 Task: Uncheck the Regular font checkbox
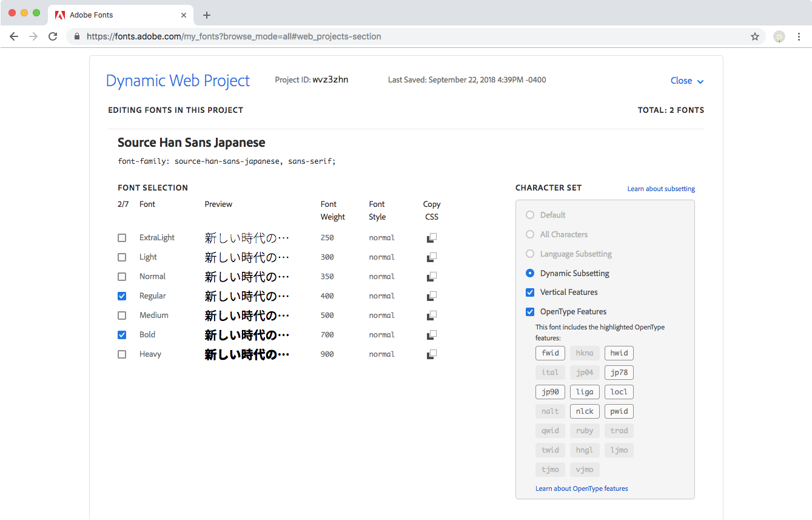122,296
